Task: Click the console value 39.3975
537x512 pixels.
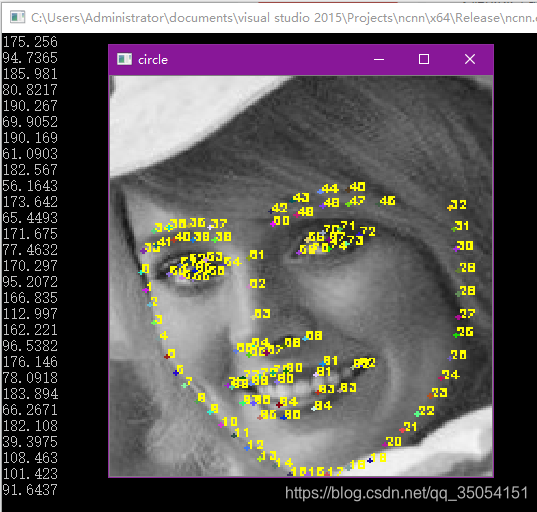Action: click(x=30, y=442)
